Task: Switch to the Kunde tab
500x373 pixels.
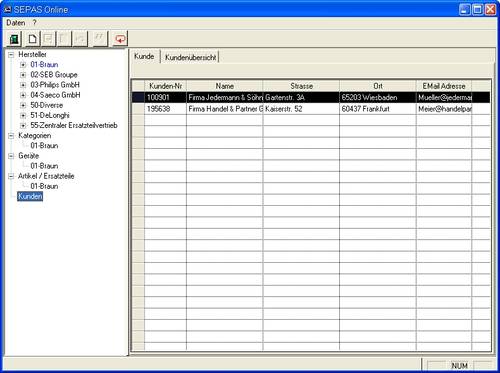Action: tap(144, 56)
